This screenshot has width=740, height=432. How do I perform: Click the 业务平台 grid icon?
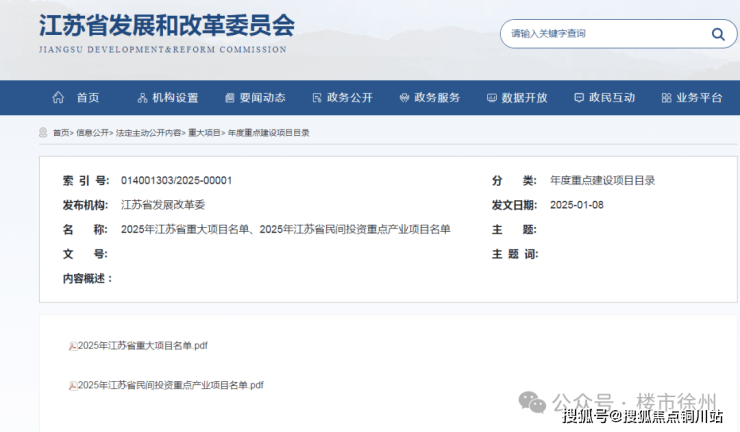666,98
